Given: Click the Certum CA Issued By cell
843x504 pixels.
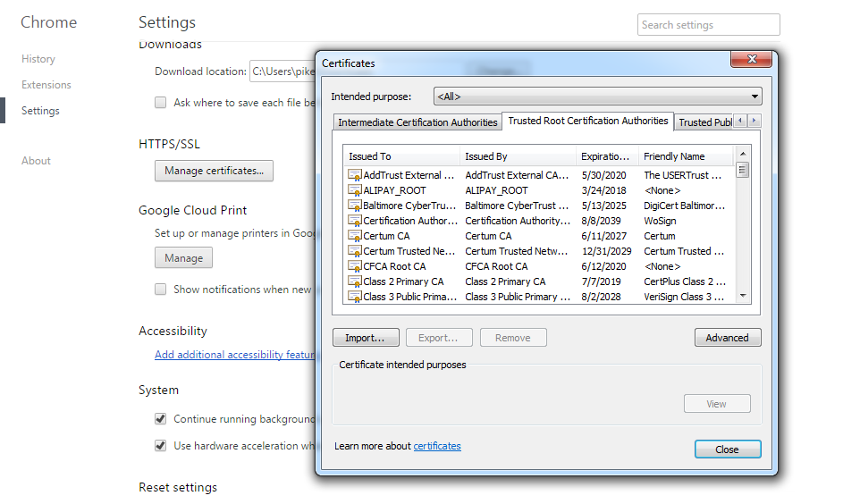Looking at the screenshot, I should (x=488, y=236).
